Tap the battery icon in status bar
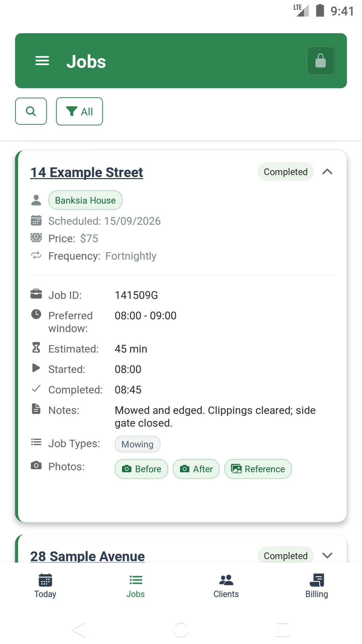The image size is (362, 644). pos(320,10)
